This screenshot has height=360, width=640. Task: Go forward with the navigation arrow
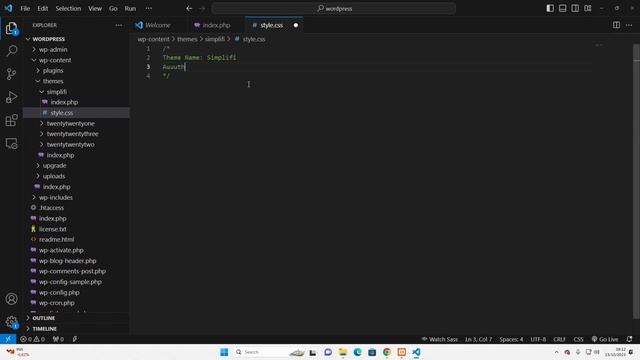coord(202,8)
